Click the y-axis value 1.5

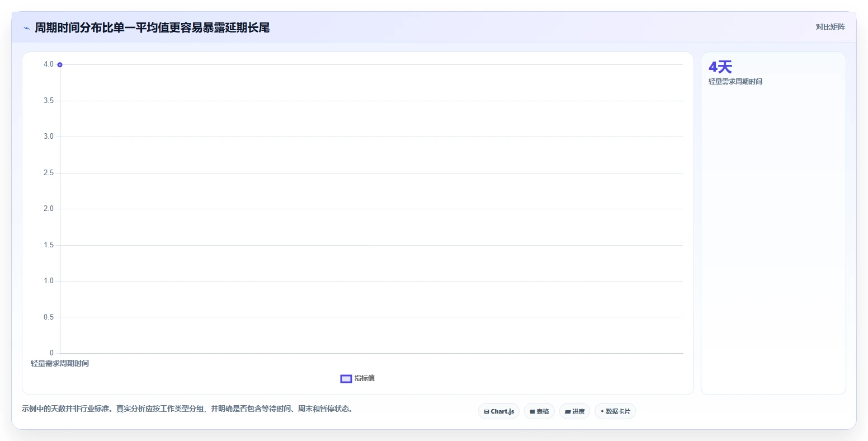coord(49,245)
